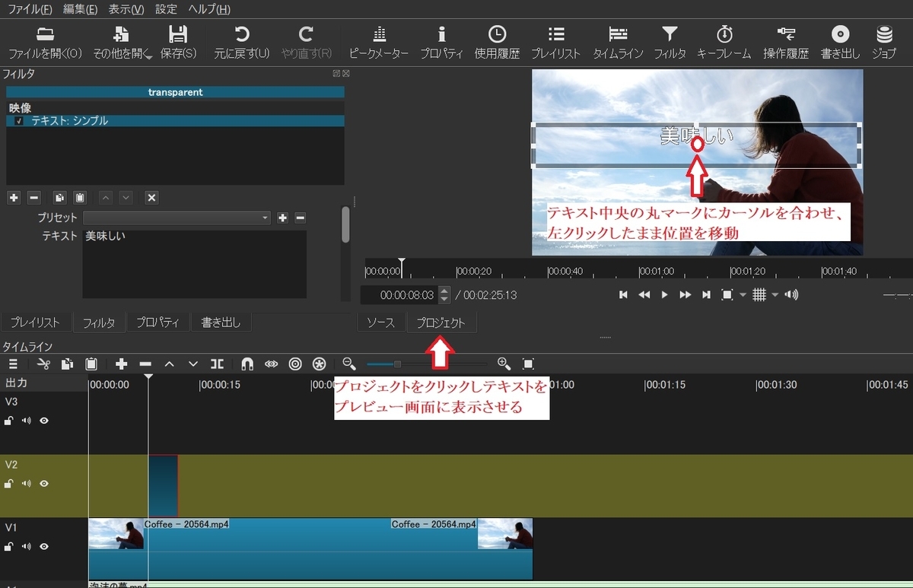Toggle ripple target icon

pyautogui.click(x=295, y=364)
